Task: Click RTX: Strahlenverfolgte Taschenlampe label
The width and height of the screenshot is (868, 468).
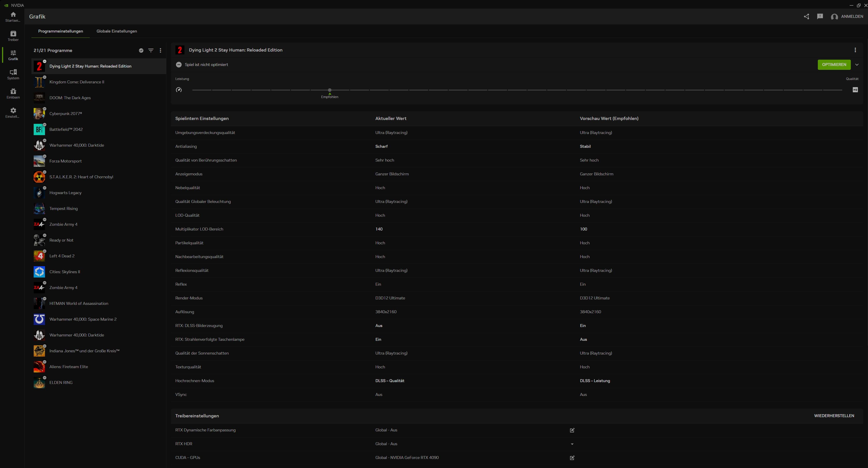Action: point(210,340)
